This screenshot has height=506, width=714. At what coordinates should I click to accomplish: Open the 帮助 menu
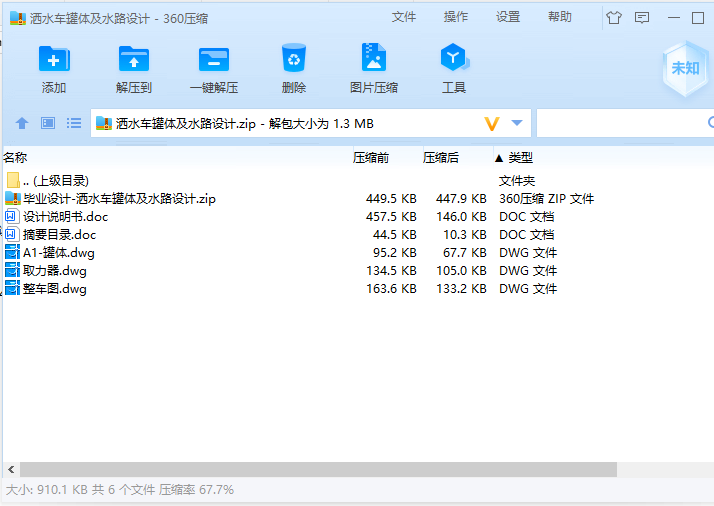(x=560, y=17)
